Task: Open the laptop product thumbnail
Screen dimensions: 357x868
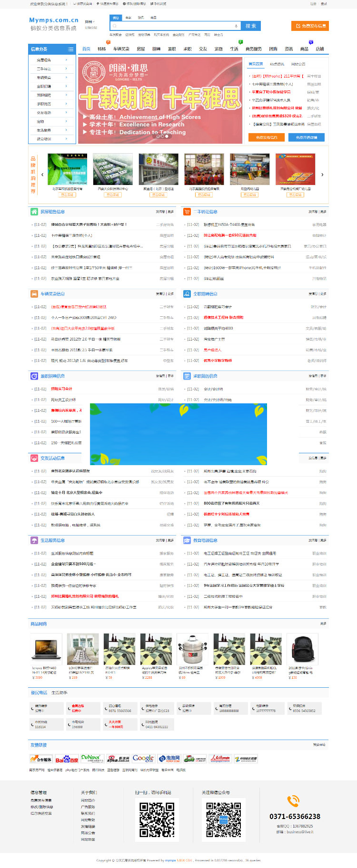Action: click(46, 649)
